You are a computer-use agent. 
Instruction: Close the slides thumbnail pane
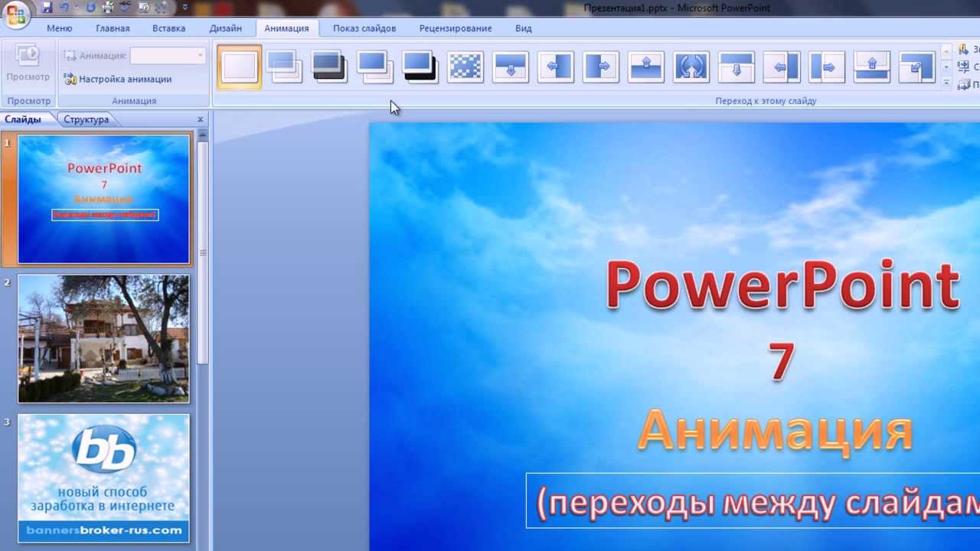click(x=201, y=119)
